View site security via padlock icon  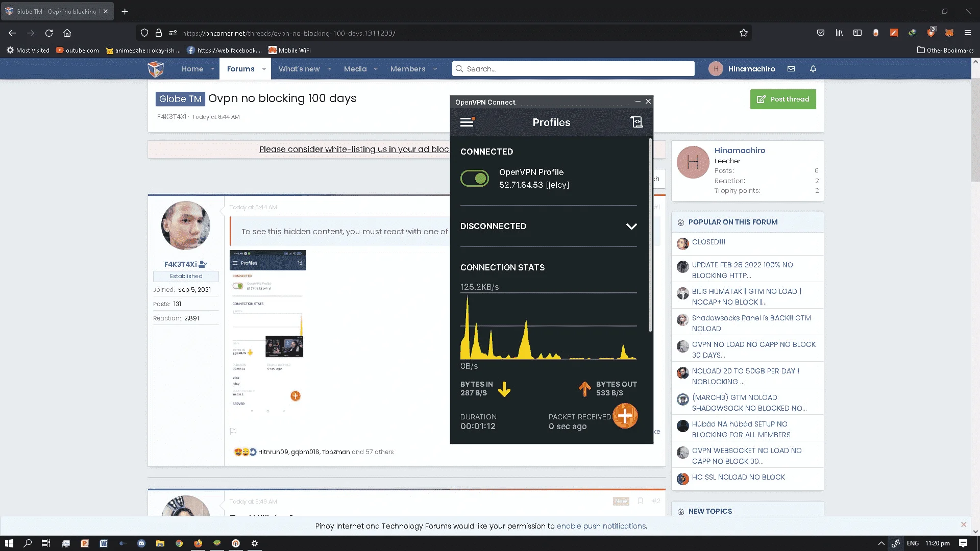(x=159, y=33)
